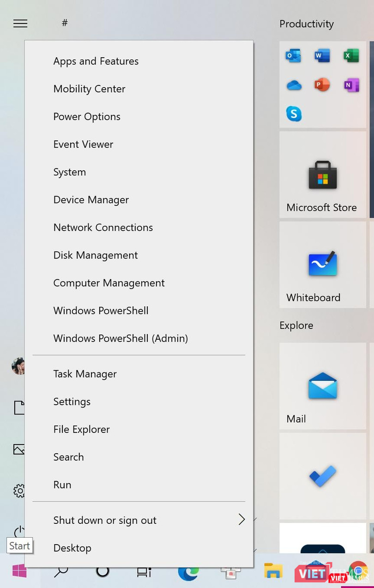The height and width of the screenshot is (588, 374).
Task: Launch OneNote from Productivity tiles
Action: tap(351, 85)
